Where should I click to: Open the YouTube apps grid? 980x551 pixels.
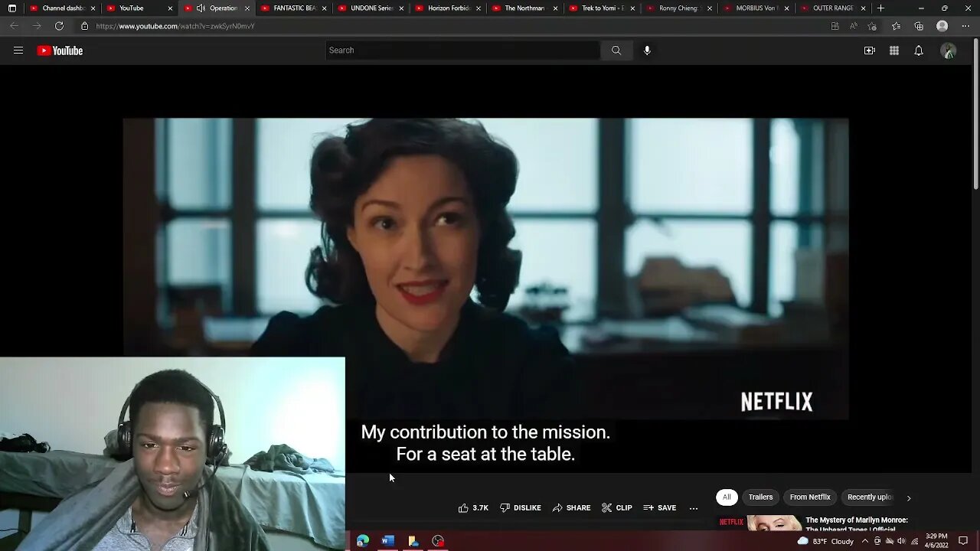pos(894,51)
